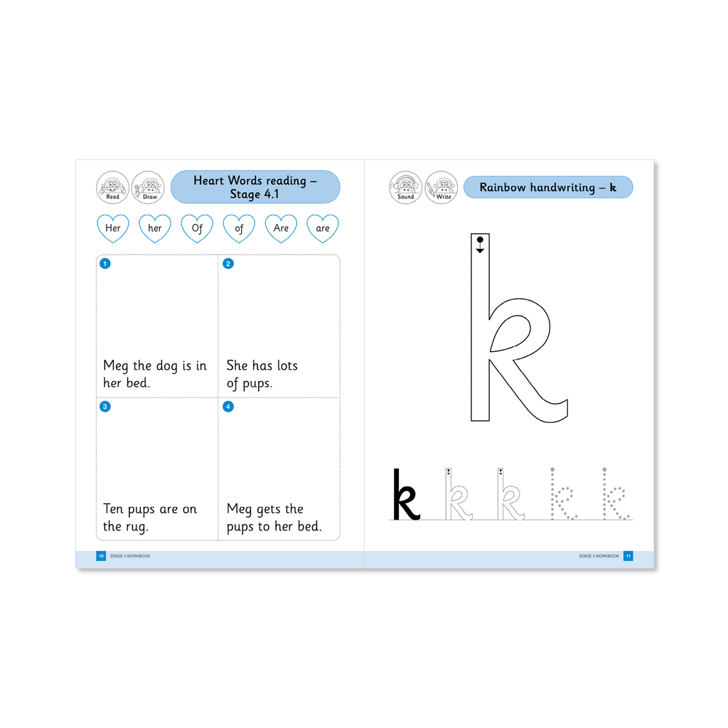728x728 pixels.
Task: Select the lowercase 'of' heart word
Action: click(239, 228)
